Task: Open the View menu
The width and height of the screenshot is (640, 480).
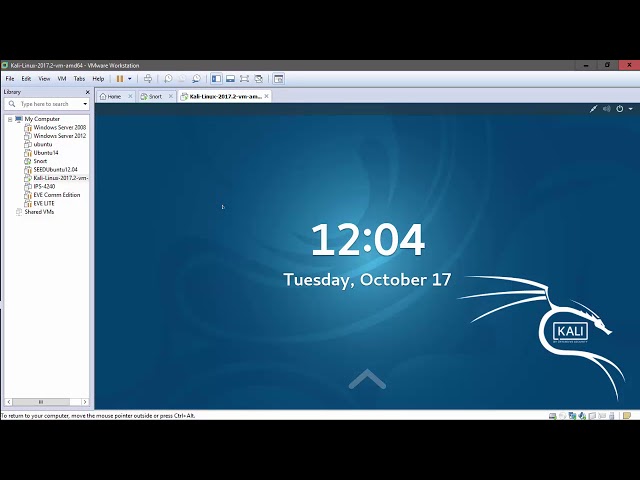Action: (x=44, y=79)
